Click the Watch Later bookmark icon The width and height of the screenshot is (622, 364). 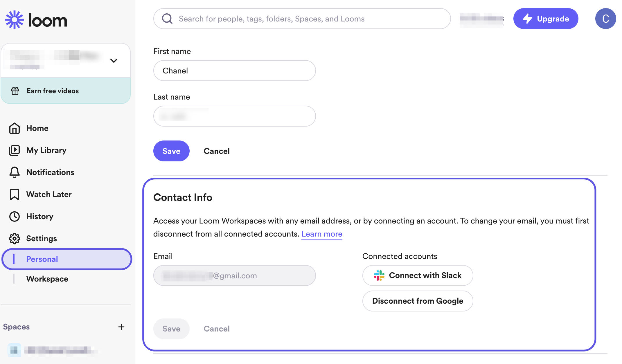[14, 194]
